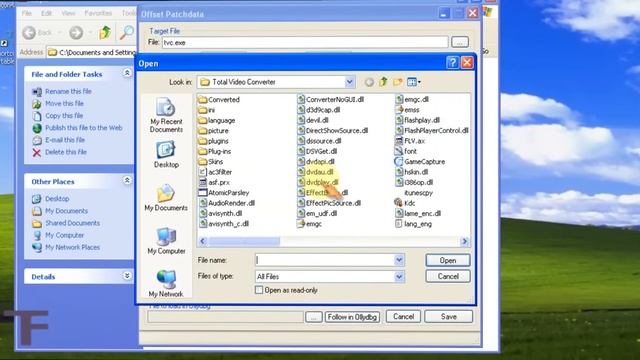Select the asf.prx file
The height and width of the screenshot is (360, 640).
coord(214,182)
